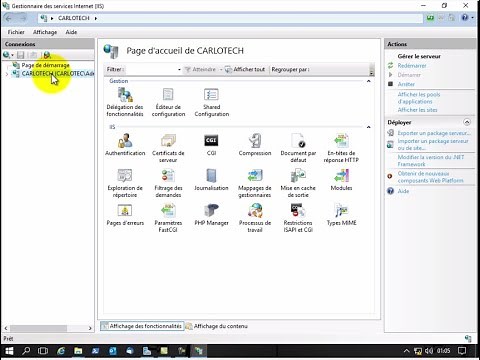Open Internet Explorer from the taskbar
Viewport: 480px width, 360px height.
(x=61, y=351)
